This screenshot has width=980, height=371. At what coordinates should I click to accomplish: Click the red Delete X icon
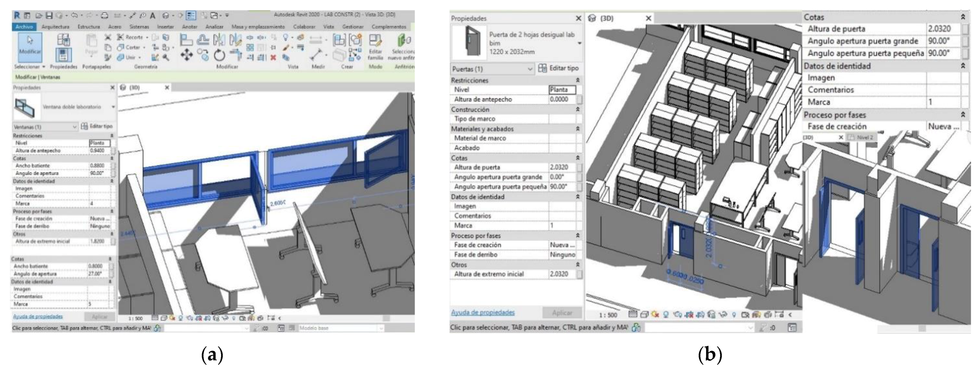pyautogui.click(x=273, y=57)
